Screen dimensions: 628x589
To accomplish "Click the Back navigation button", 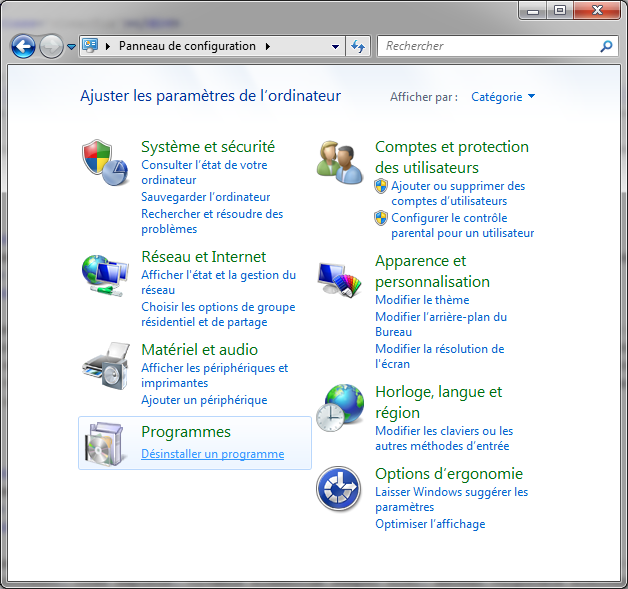I will click(23, 46).
